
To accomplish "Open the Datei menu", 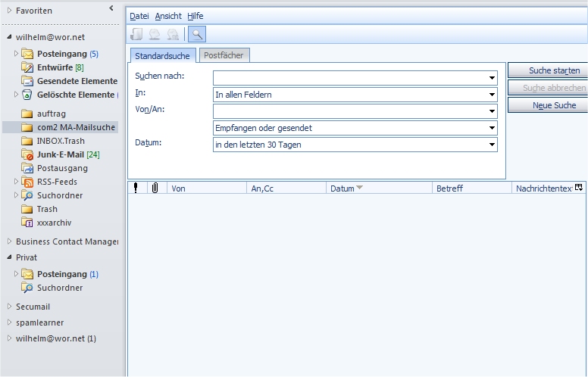I will coord(139,16).
